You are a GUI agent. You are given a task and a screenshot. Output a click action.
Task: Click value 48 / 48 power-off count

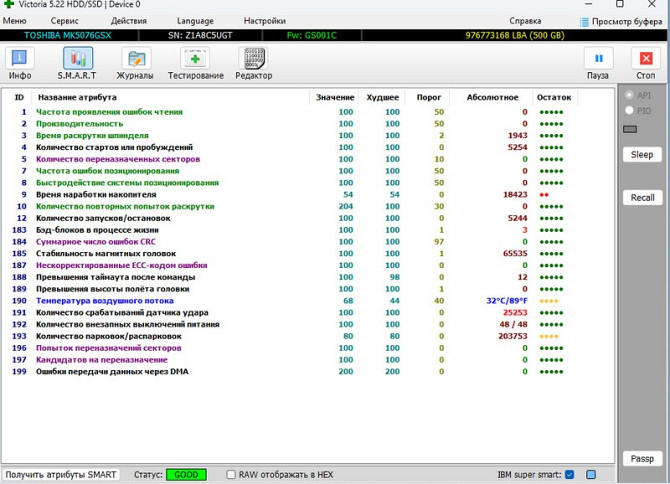pyautogui.click(x=514, y=325)
